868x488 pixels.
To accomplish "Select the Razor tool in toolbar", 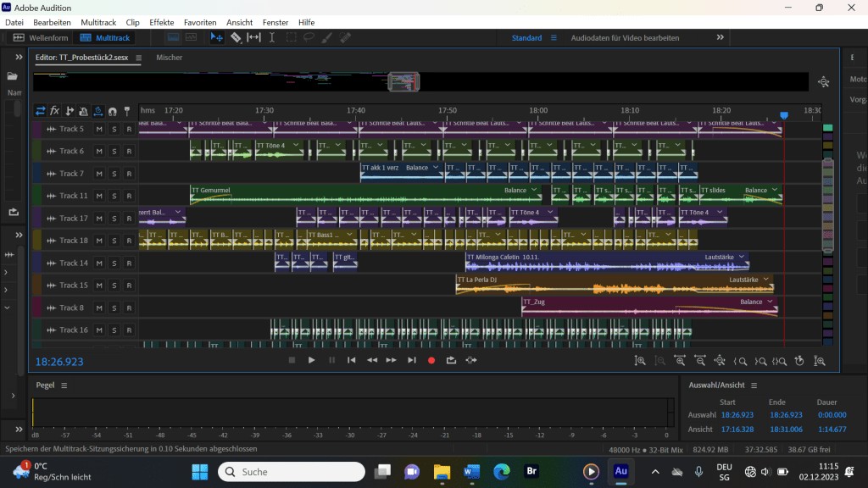I will 236,37.
